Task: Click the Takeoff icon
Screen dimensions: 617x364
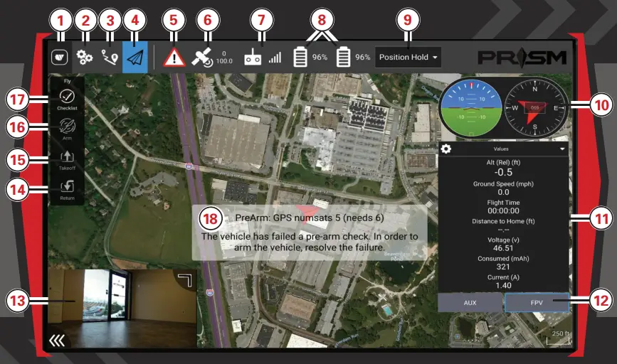Action: (67, 160)
